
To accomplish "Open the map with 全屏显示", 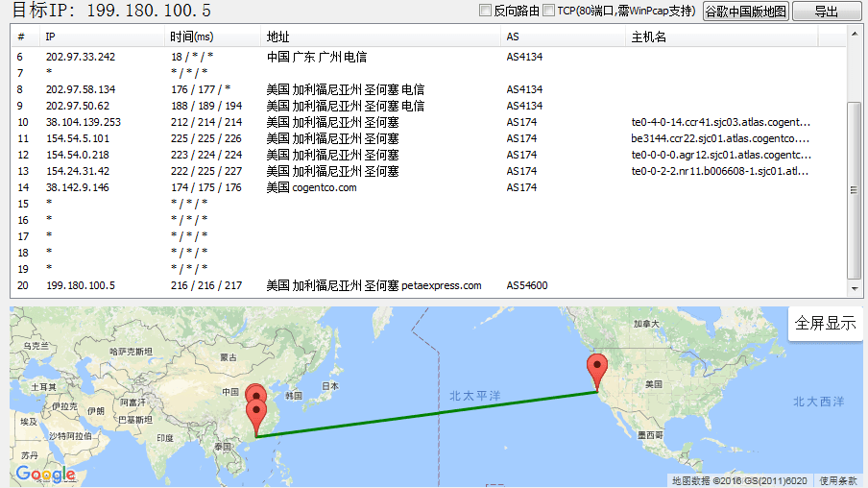I will pyautogui.click(x=825, y=324).
